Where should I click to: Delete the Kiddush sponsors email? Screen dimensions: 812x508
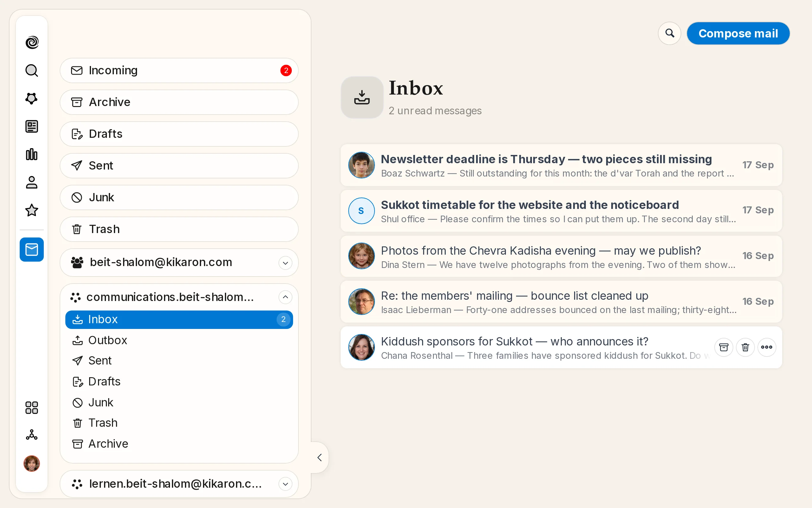(745, 347)
